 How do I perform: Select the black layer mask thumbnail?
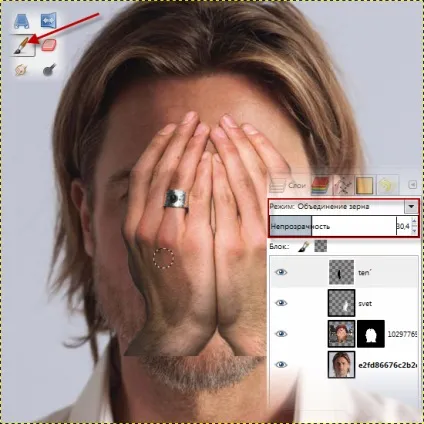click(x=371, y=334)
